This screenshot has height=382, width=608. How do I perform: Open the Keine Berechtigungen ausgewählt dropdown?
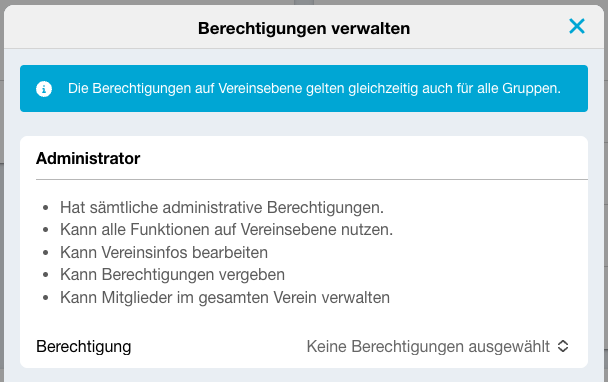437,346
